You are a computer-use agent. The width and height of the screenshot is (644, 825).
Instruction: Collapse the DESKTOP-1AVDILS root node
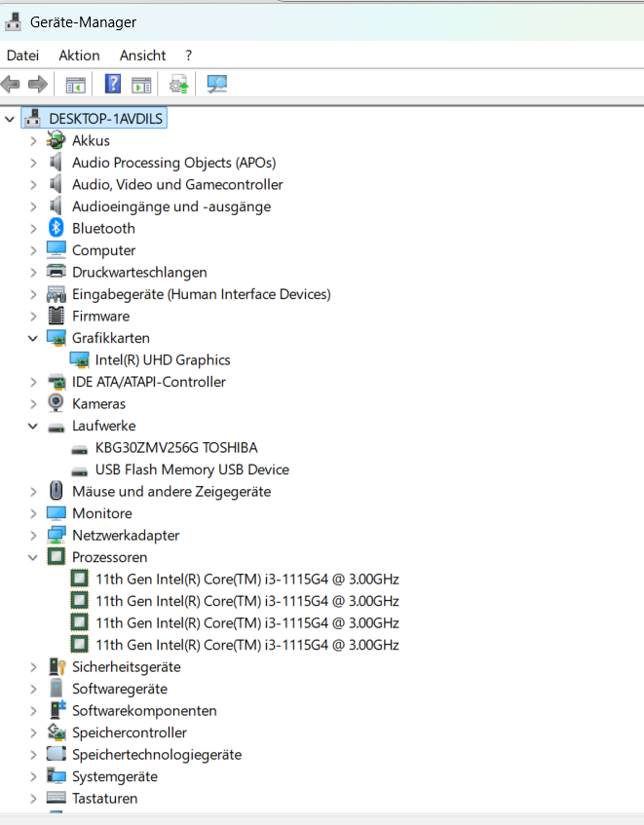10,119
